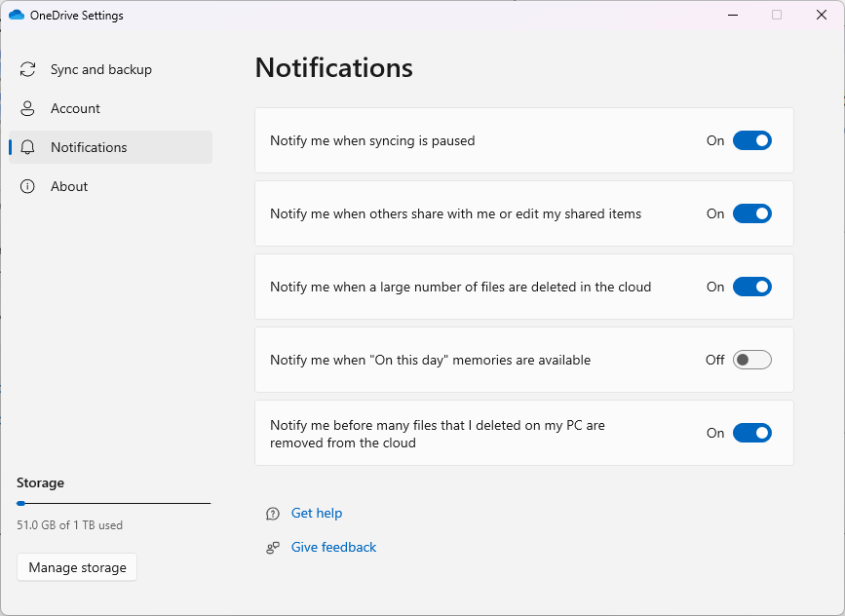Enable "On this day" memories toggle
The image size is (845, 616).
pyautogui.click(x=752, y=360)
